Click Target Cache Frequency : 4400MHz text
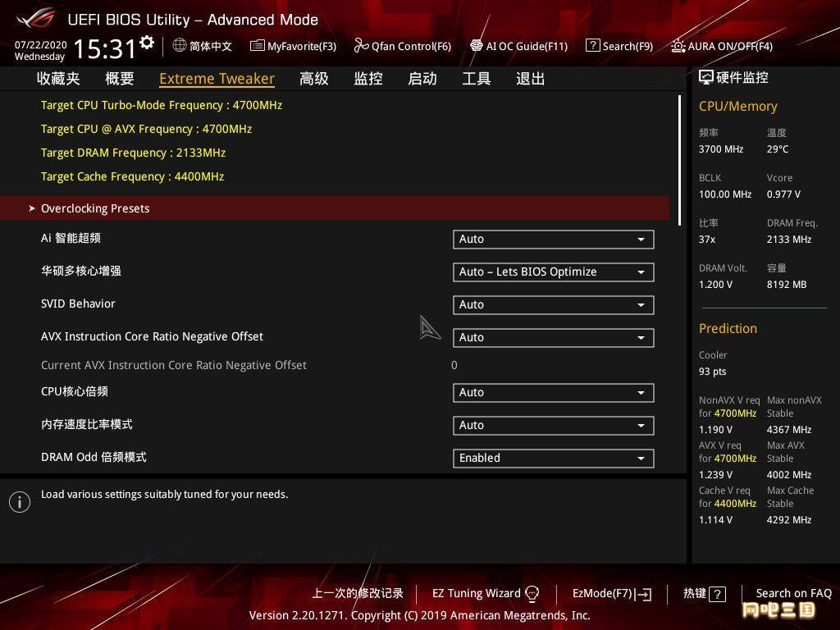Viewport: 840px width, 630px height. coord(132,176)
